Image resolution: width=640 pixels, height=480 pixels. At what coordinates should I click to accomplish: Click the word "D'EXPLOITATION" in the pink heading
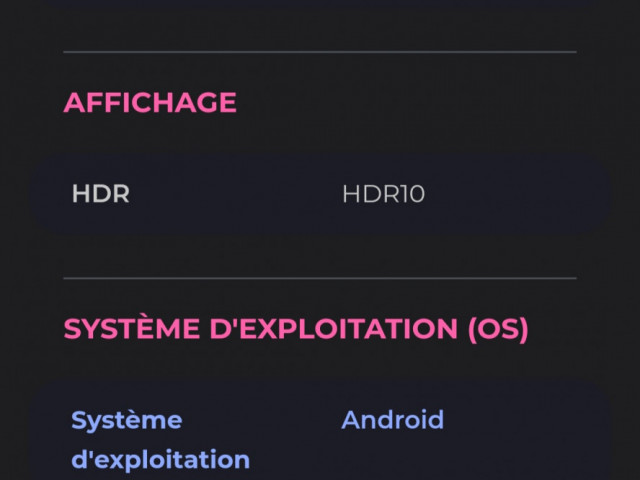pyautogui.click(x=333, y=329)
